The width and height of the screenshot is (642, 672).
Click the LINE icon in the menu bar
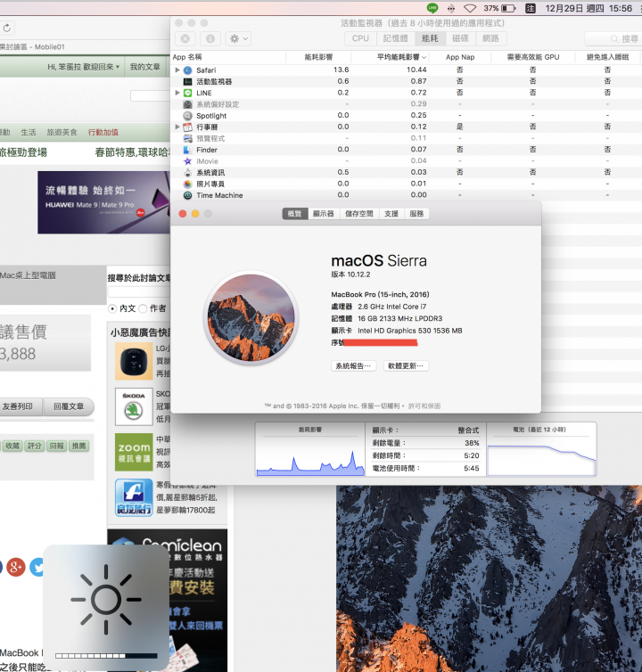click(432, 8)
